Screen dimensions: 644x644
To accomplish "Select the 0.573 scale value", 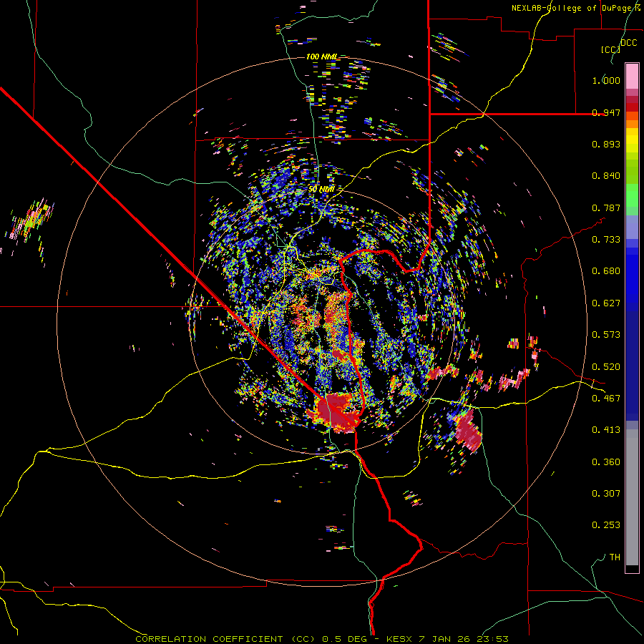I will 606,335.
